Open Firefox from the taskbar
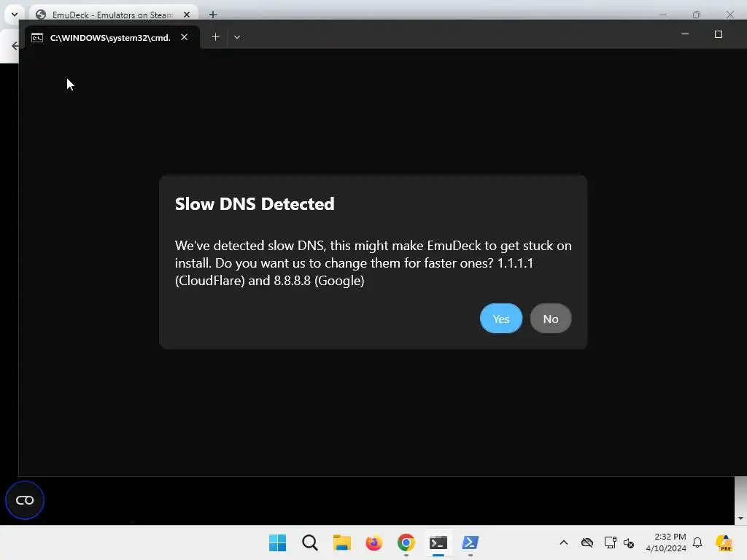Screen dimensions: 747x560 point(374,542)
